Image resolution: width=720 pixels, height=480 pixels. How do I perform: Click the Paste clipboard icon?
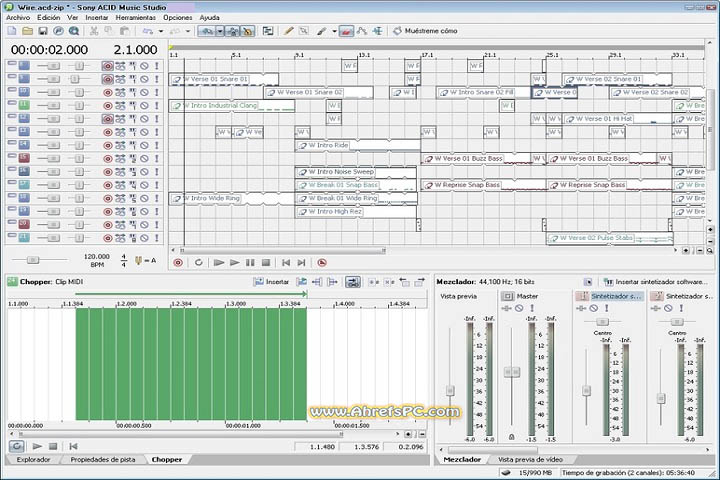124,31
